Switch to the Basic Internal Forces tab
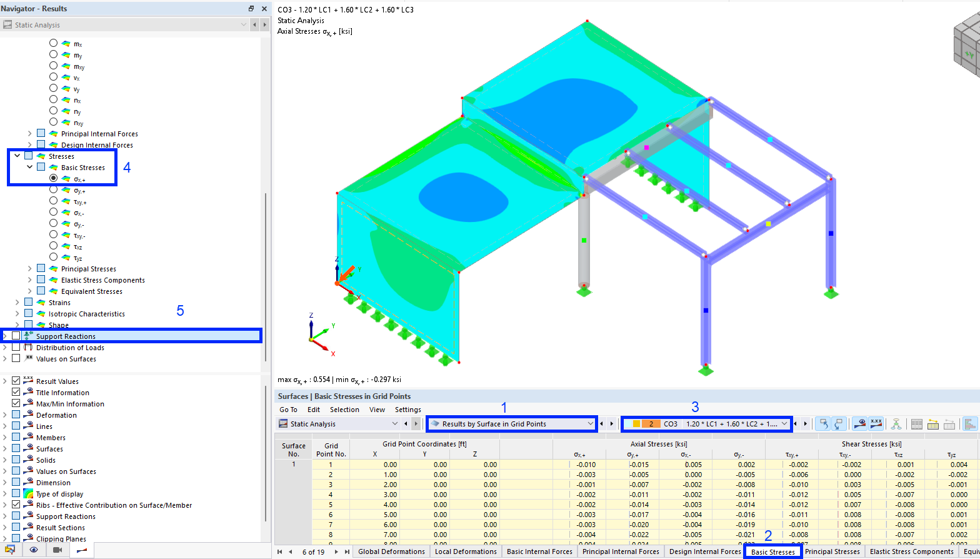Viewport: 980px width, 559px height. click(x=539, y=551)
